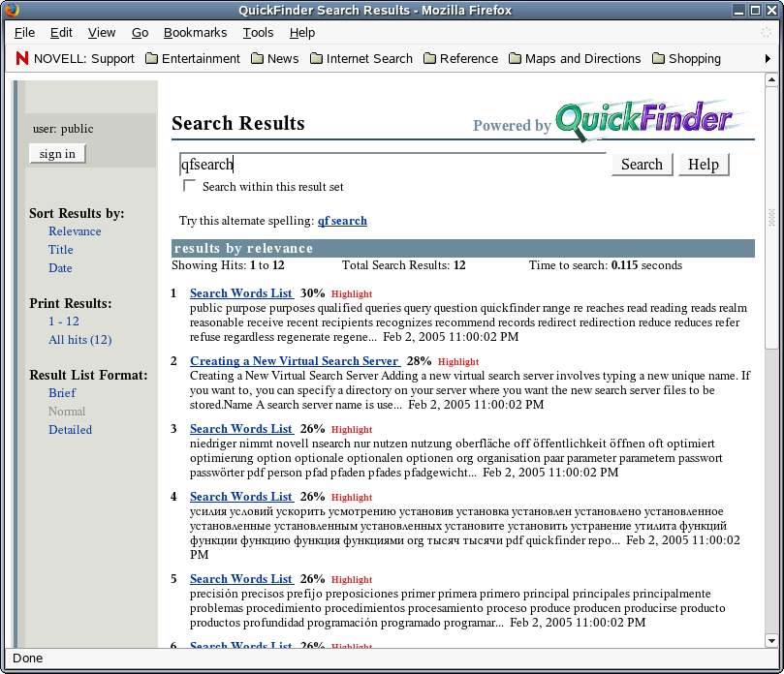Open Creating a New Virtual Search Server
Viewport: 784px width, 674px height.
[x=295, y=361]
